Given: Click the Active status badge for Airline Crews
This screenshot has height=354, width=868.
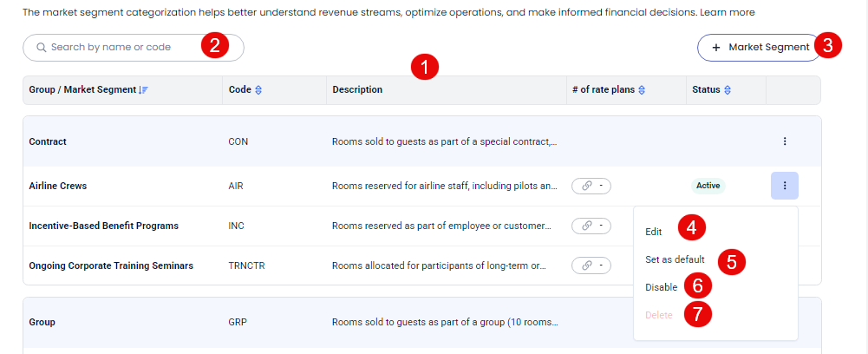Looking at the screenshot, I should 708,186.
